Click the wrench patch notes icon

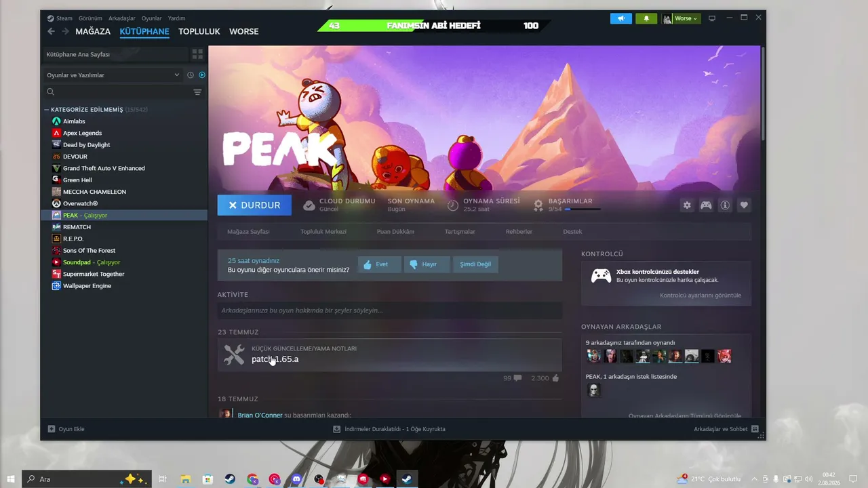234,354
